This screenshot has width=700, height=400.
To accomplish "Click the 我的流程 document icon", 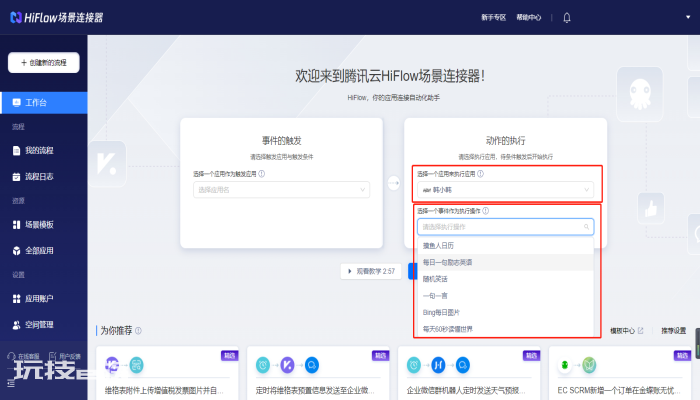I will 17,150.
